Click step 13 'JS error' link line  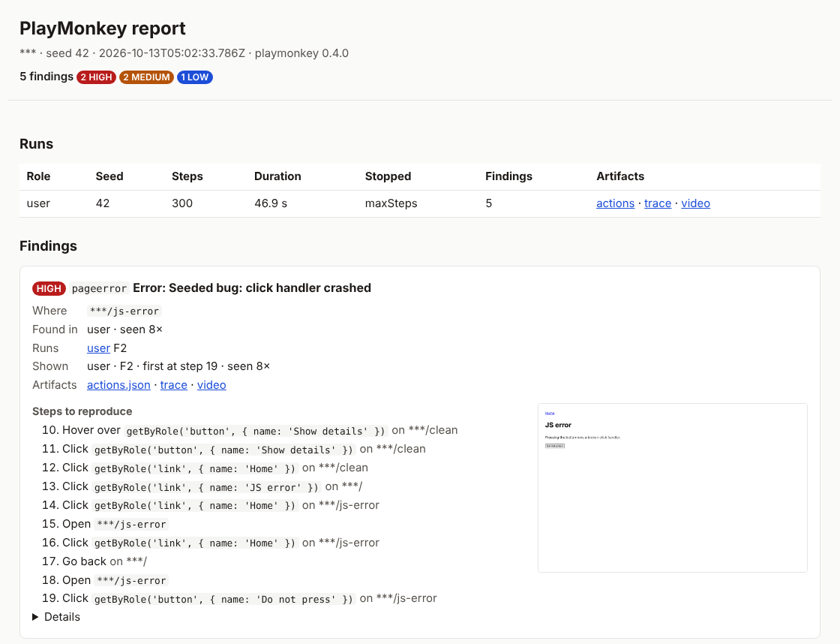click(x=202, y=487)
